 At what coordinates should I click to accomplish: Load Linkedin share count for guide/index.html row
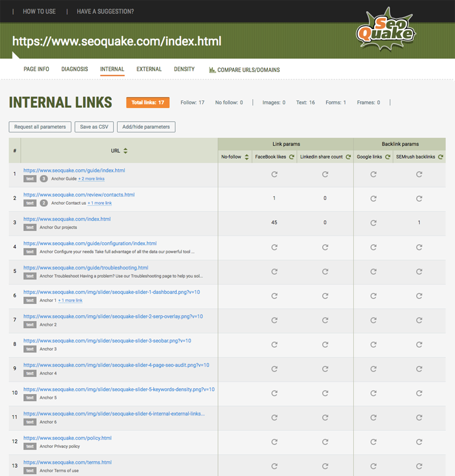pos(325,174)
